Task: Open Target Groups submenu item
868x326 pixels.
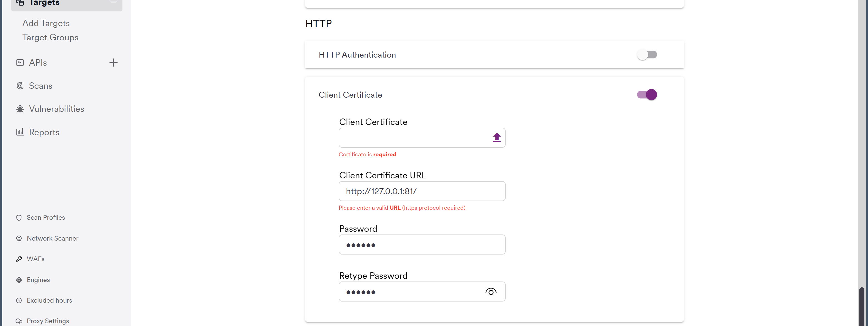Action: point(50,37)
